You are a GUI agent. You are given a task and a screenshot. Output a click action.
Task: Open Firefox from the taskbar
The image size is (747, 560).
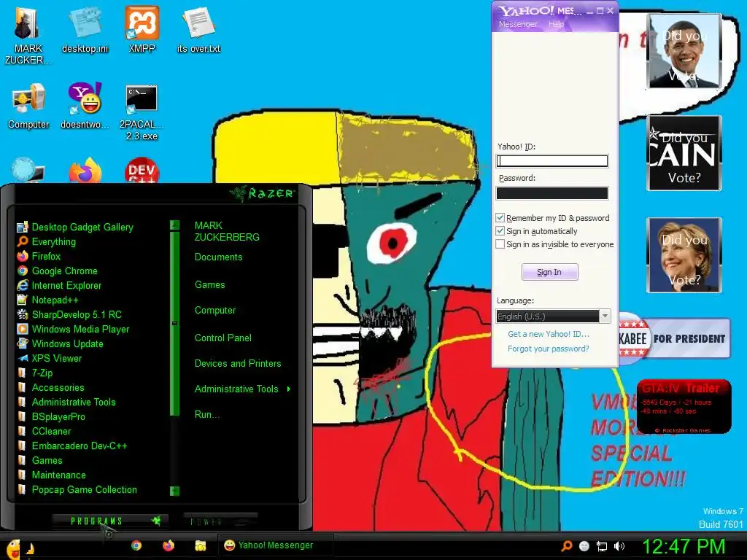169,545
